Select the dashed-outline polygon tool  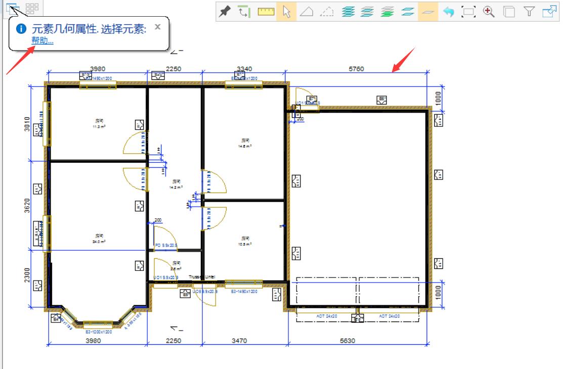[x=327, y=12]
